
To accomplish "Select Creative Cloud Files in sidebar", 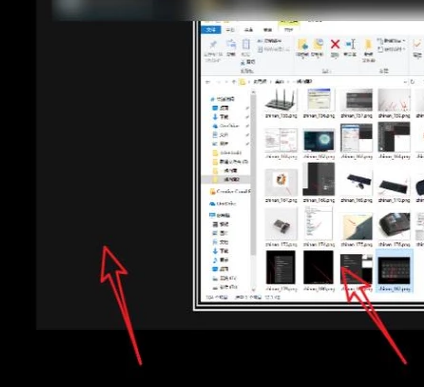I will click(230, 191).
